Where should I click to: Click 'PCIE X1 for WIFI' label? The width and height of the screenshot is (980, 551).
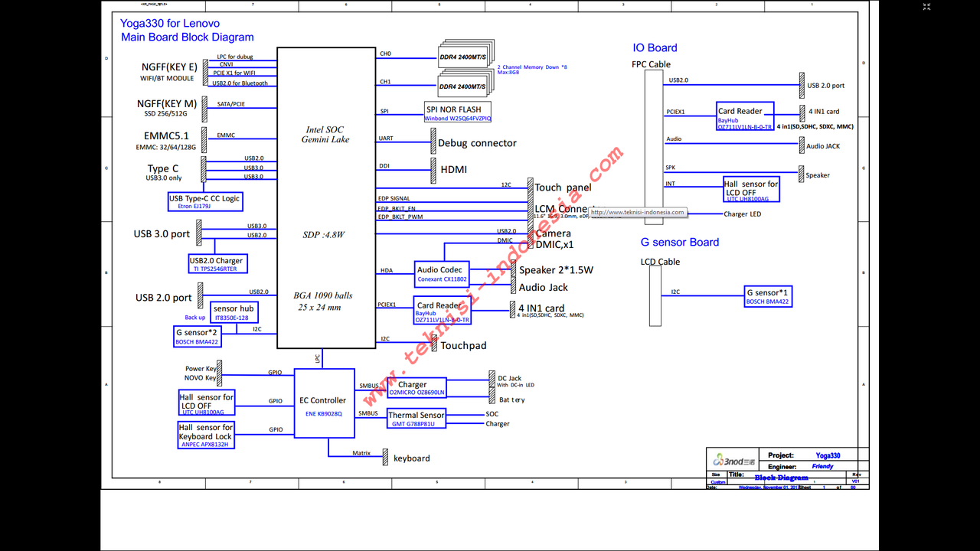point(234,73)
